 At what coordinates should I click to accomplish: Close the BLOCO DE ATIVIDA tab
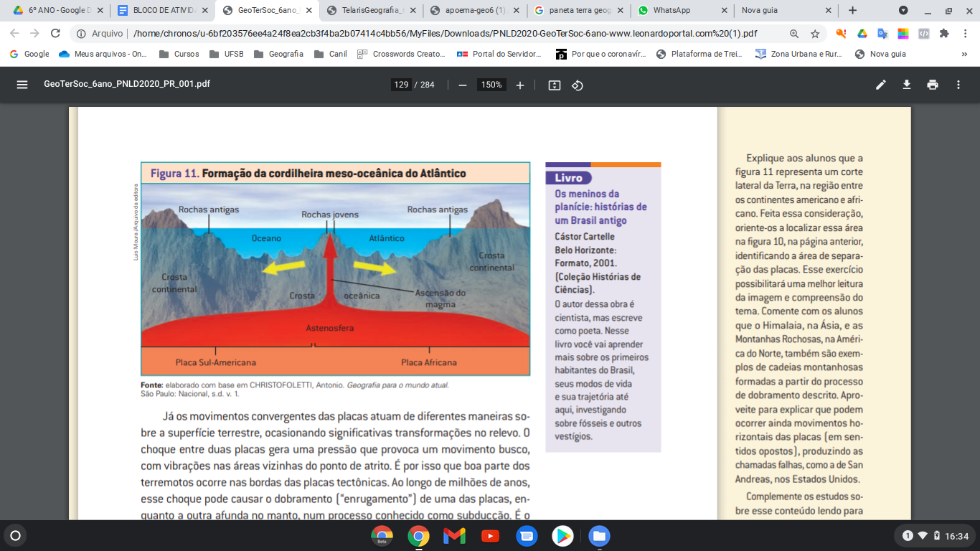click(x=204, y=11)
